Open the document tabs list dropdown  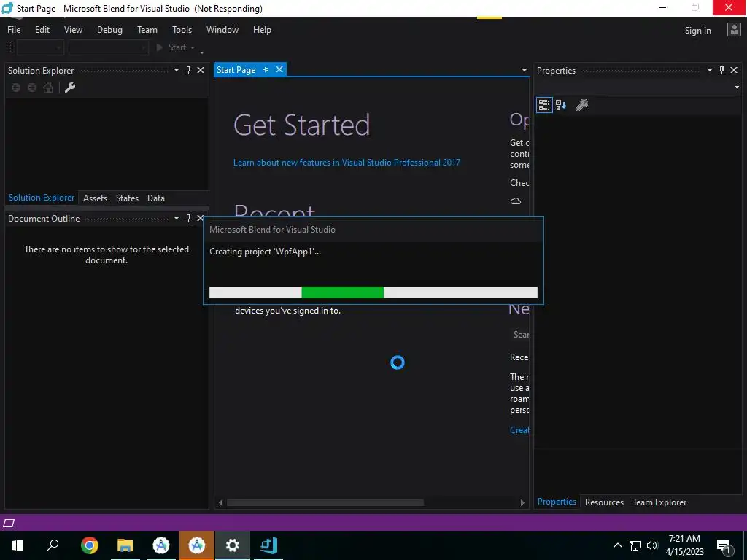(524, 70)
